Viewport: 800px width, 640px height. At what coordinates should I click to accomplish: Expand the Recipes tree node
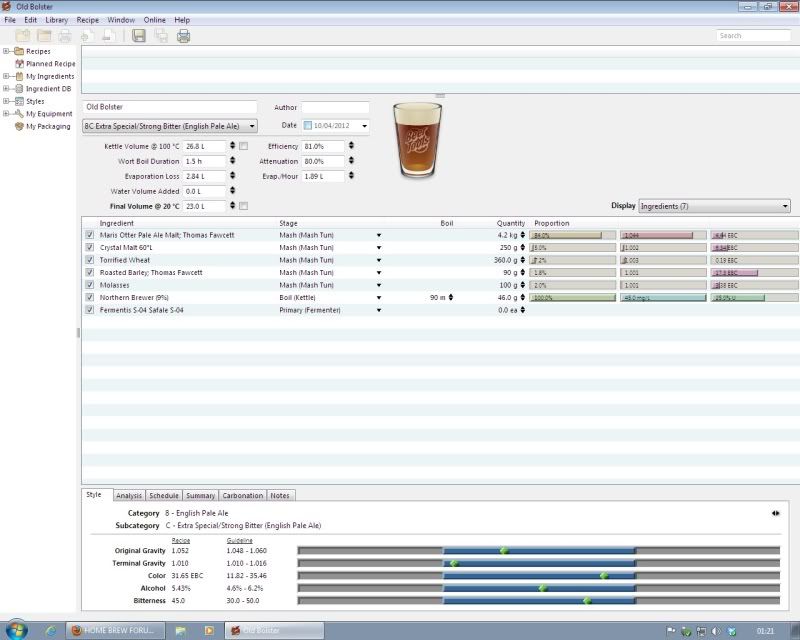pyautogui.click(x=6, y=51)
